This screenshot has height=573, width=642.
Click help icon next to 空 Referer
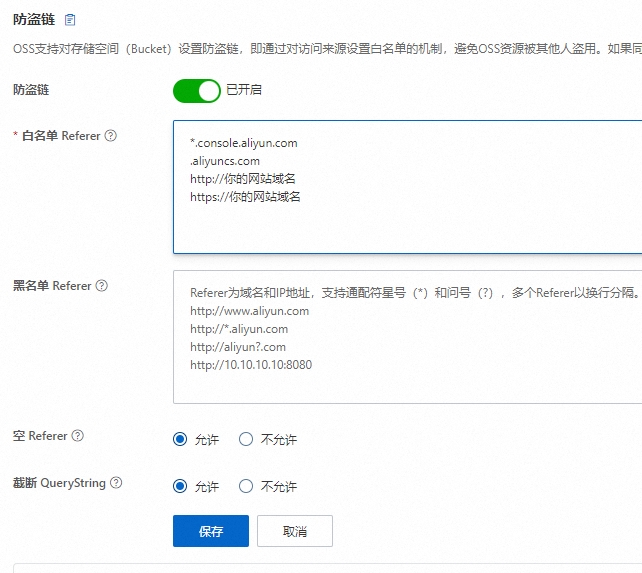pyautogui.click(x=78, y=436)
